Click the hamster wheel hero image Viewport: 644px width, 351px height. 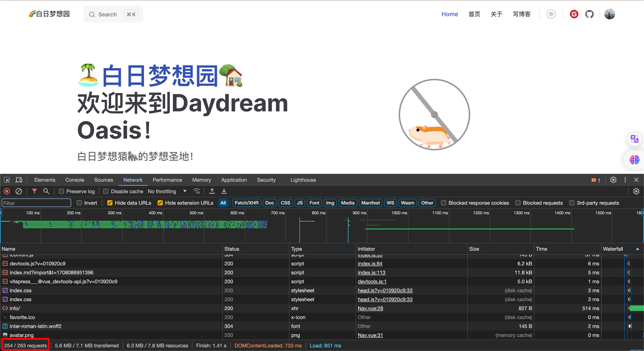coord(434,115)
